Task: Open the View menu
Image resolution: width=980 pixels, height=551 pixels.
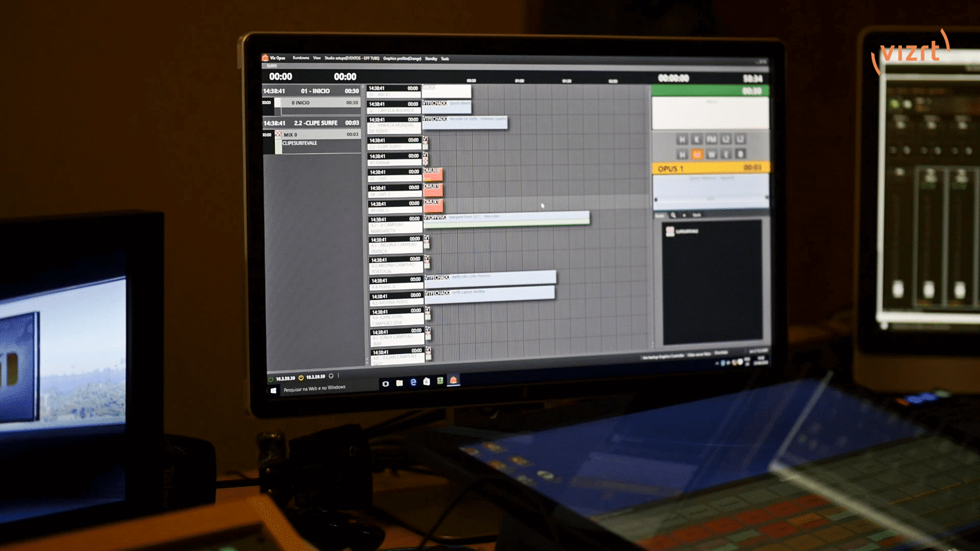Action: pyautogui.click(x=317, y=58)
